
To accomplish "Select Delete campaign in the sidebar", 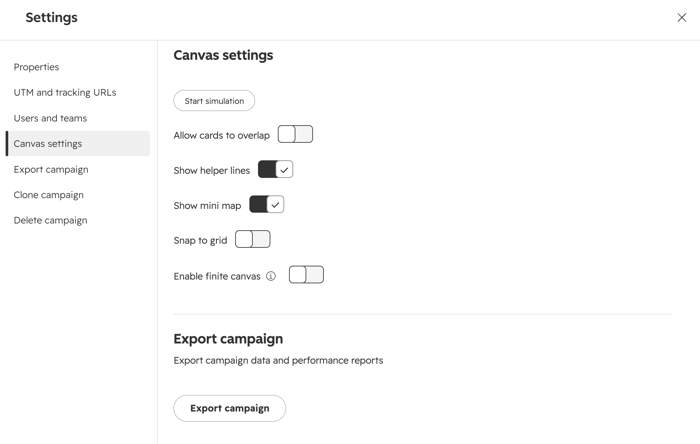I will 50,220.
